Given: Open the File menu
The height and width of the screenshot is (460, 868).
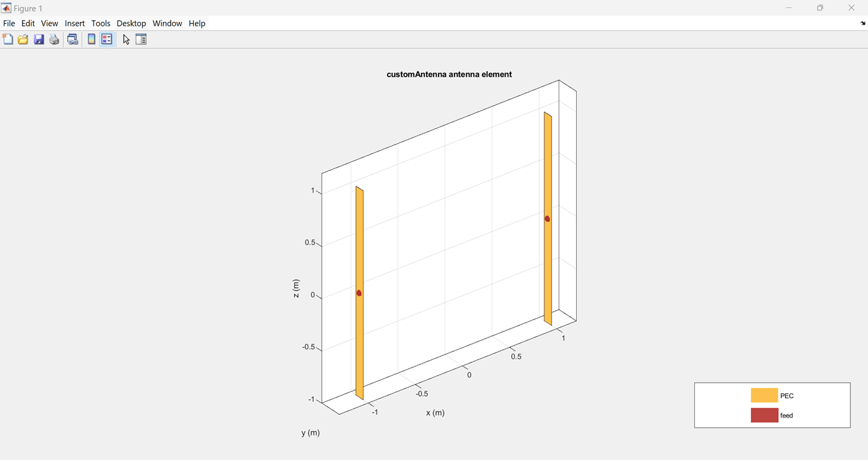Looking at the screenshot, I should click(9, 23).
